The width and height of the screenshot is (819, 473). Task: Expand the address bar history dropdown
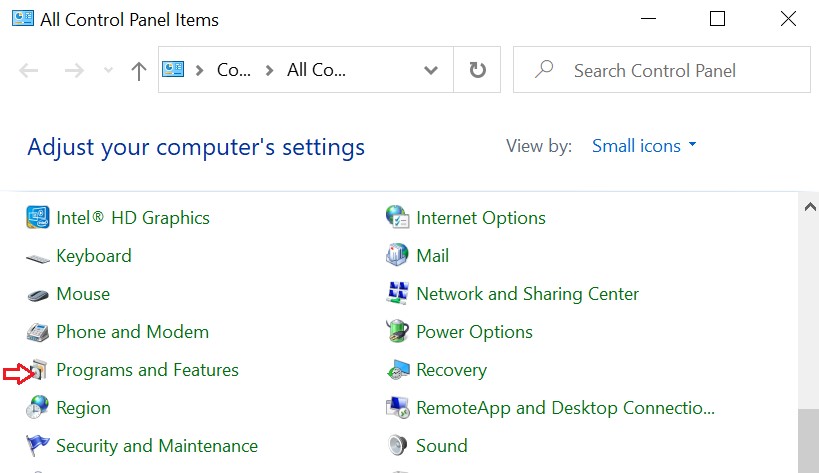point(431,70)
